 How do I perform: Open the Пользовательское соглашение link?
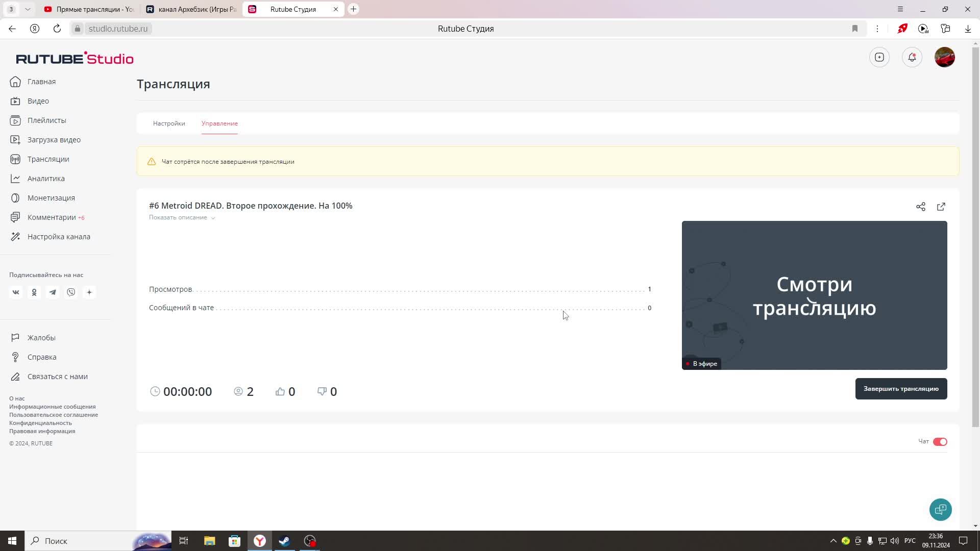pos(54,415)
